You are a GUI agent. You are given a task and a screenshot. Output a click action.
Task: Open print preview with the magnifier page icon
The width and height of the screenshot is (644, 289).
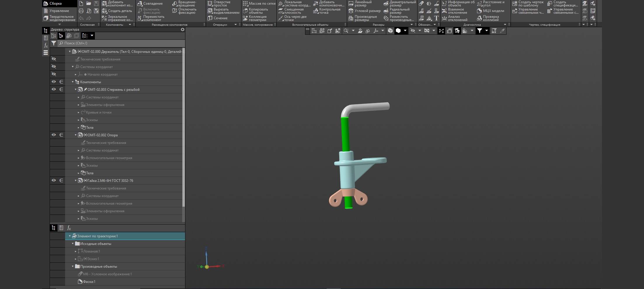tap(89, 11)
